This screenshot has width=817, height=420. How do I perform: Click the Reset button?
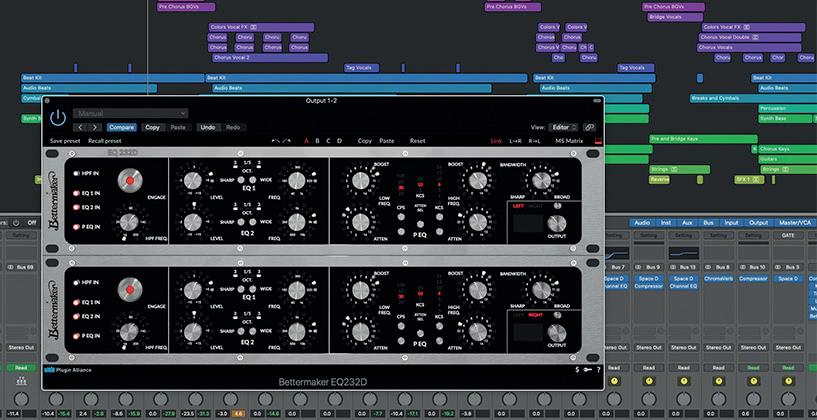[417, 141]
